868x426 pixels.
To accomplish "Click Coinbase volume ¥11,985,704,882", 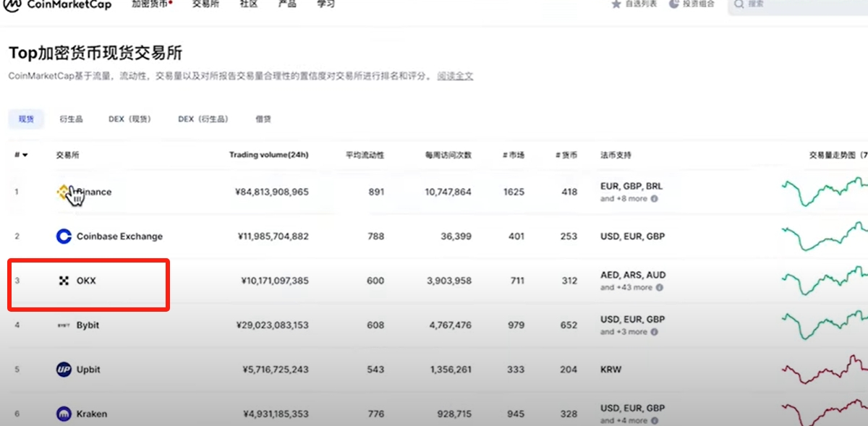I will tap(273, 237).
